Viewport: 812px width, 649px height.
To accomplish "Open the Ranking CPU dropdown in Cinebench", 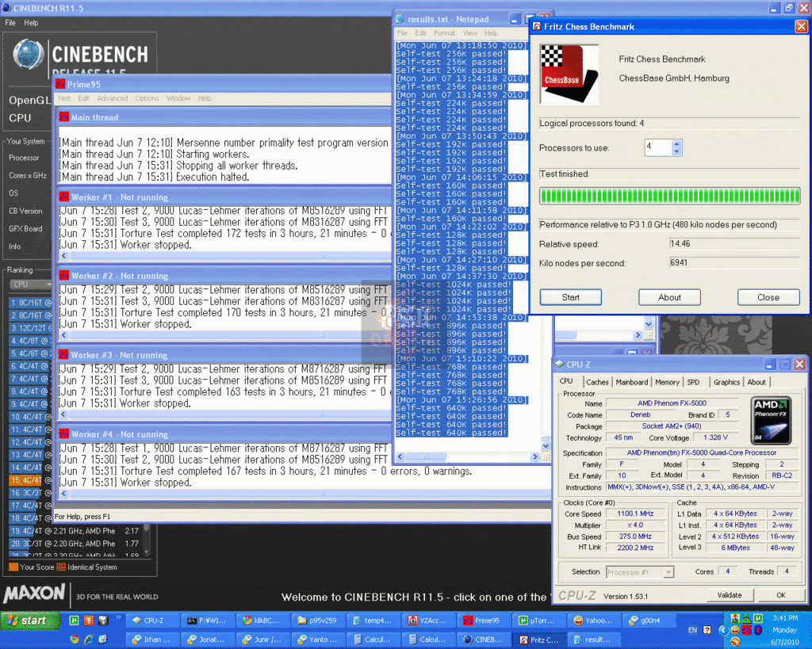I will tap(31, 284).
